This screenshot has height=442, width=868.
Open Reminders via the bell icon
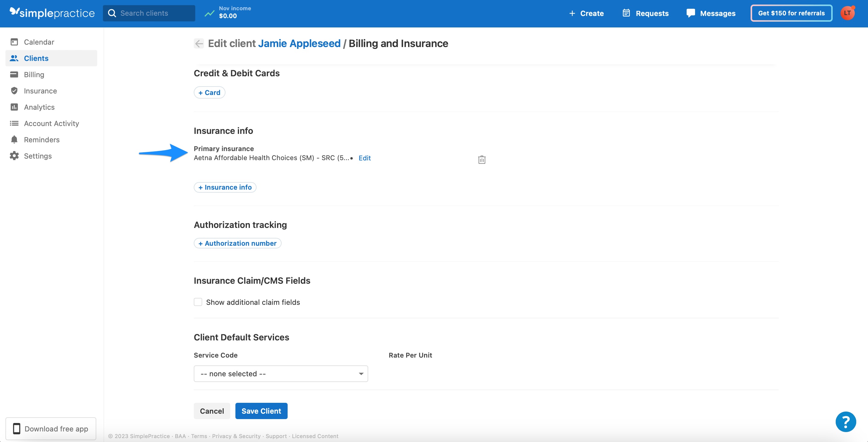click(14, 139)
